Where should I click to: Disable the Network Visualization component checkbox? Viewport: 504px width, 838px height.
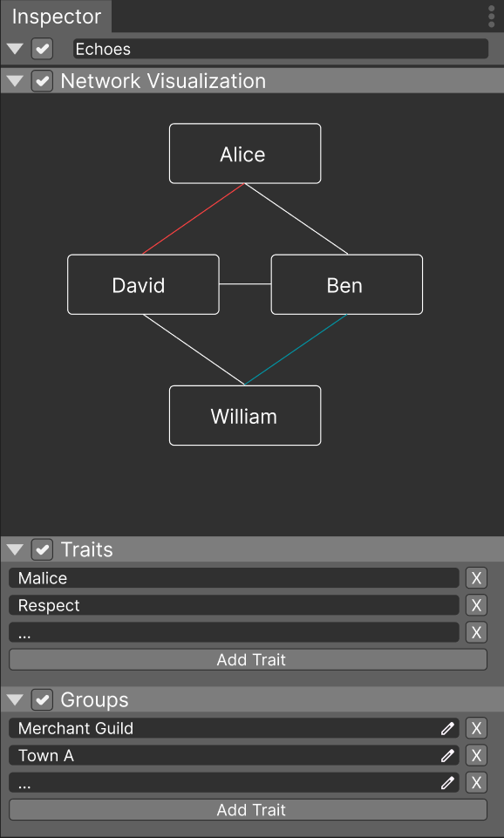pyautogui.click(x=42, y=81)
